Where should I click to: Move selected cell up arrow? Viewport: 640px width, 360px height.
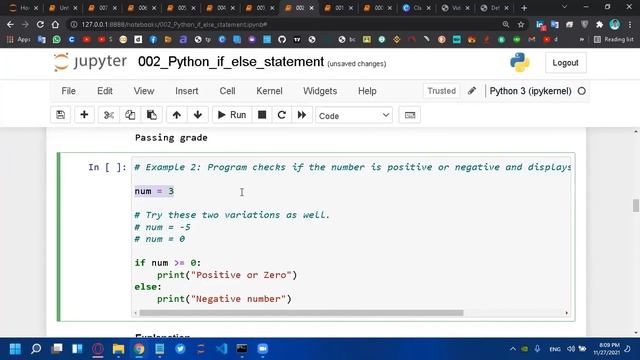point(177,115)
